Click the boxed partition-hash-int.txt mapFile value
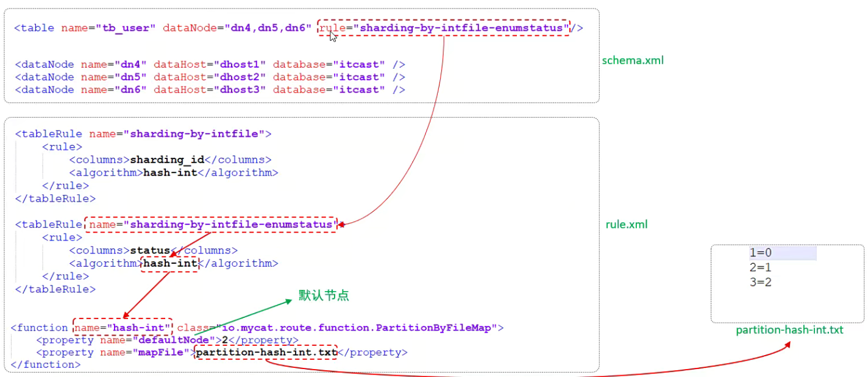868x377 pixels. (266, 352)
